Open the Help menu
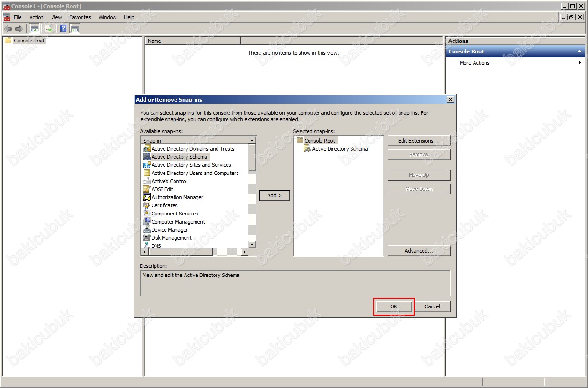588x388 pixels. click(129, 17)
